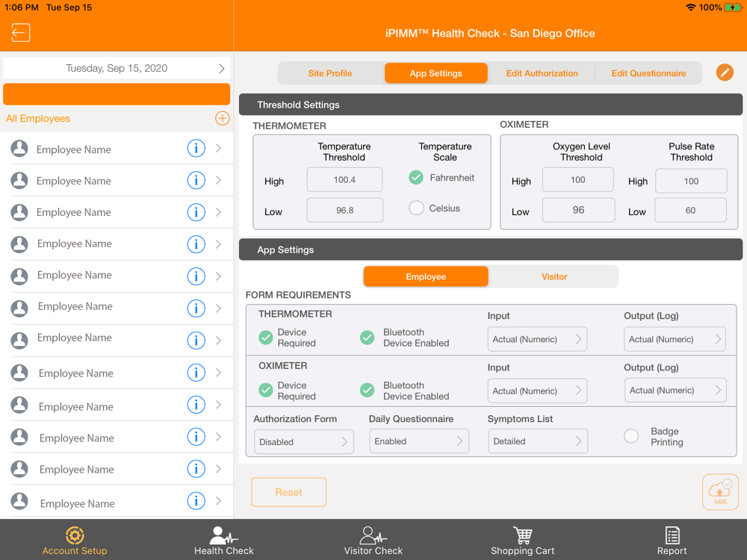Image resolution: width=747 pixels, height=560 pixels.
Task: Edit the Pulse Rate High 100 field
Action: pos(691,181)
